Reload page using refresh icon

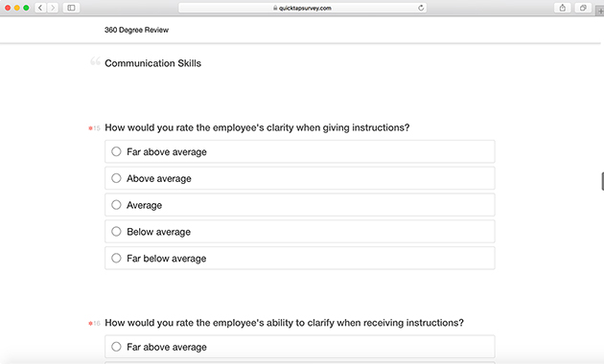click(x=421, y=8)
